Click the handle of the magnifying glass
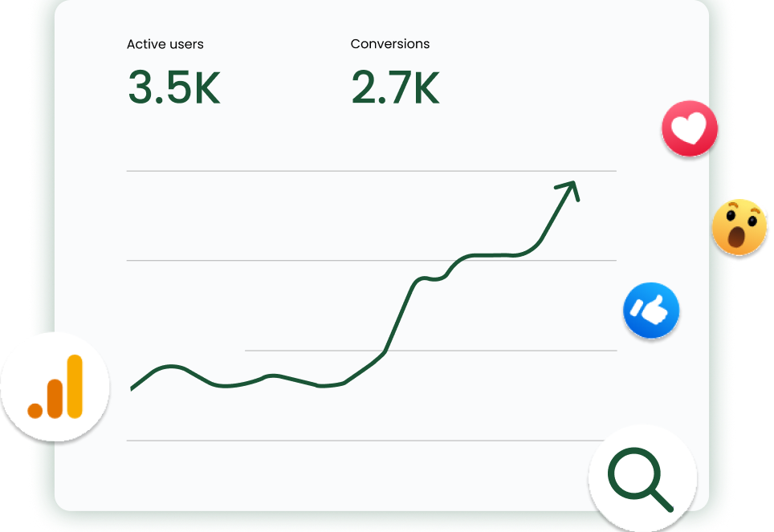Screen dimensions: 774x532 coord(661,499)
